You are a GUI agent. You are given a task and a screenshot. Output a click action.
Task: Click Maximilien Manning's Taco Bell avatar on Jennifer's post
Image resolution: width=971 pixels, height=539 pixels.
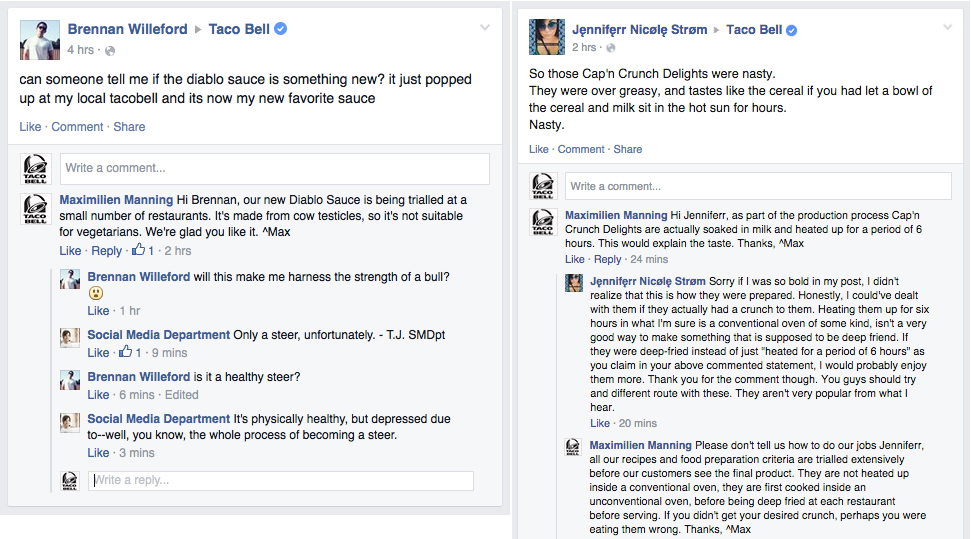[544, 223]
